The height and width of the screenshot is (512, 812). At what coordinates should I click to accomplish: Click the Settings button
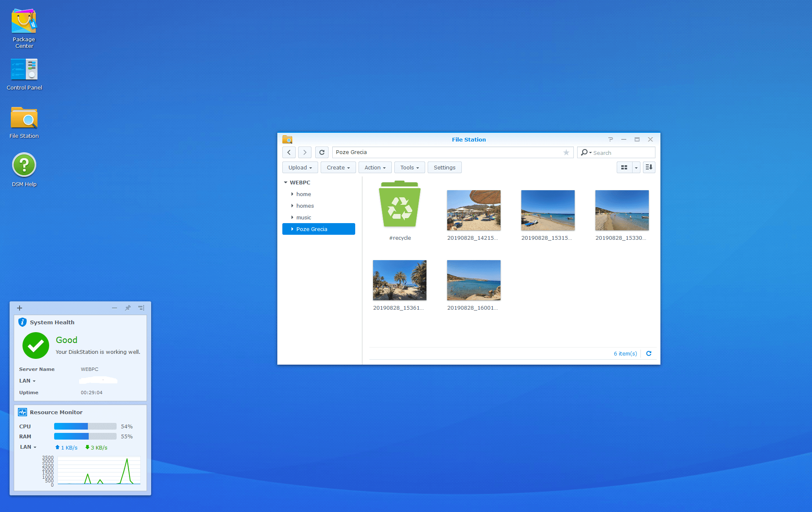click(x=444, y=167)
